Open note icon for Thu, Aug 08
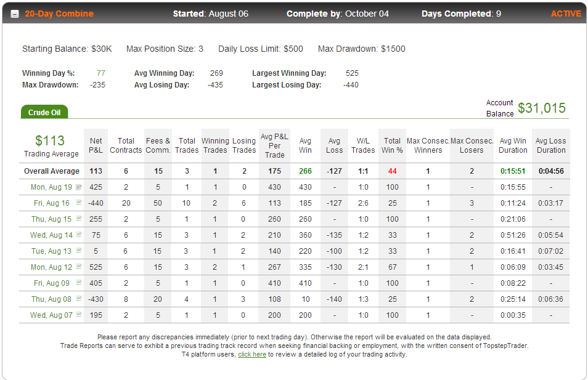Screen dimensions: 588x380 (79, 299)
